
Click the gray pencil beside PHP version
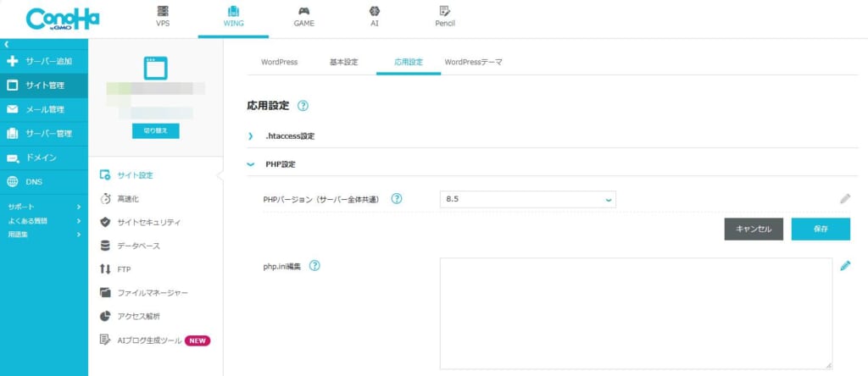click(845, 199)
